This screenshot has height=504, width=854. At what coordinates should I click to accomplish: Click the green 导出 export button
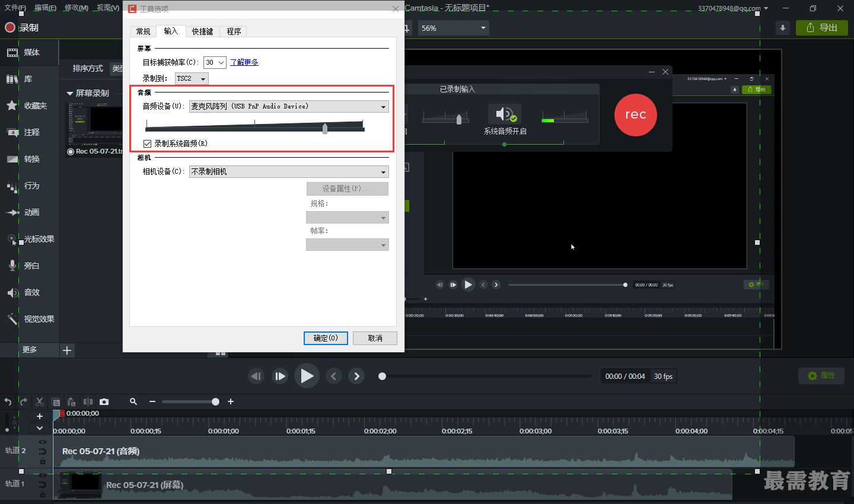click(822, 28)
